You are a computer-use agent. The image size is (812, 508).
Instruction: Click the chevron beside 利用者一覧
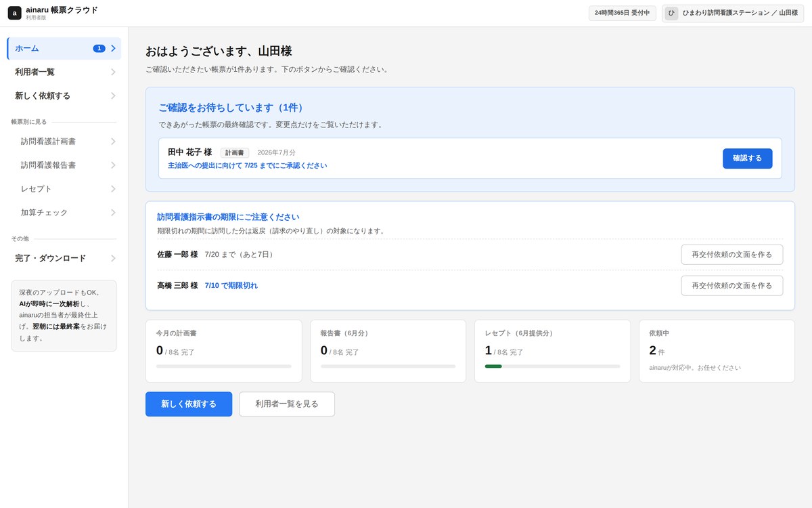pos(113,72)
